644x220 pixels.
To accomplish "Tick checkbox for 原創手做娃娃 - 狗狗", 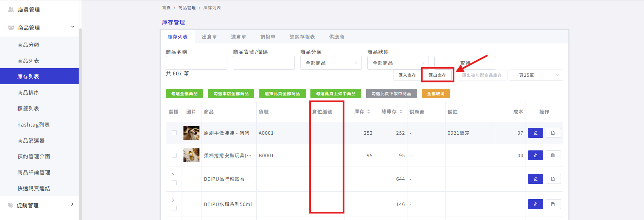I will (174, 133).
